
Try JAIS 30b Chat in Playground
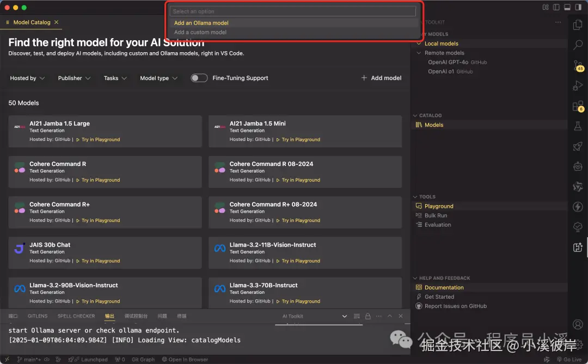[98, 261]
